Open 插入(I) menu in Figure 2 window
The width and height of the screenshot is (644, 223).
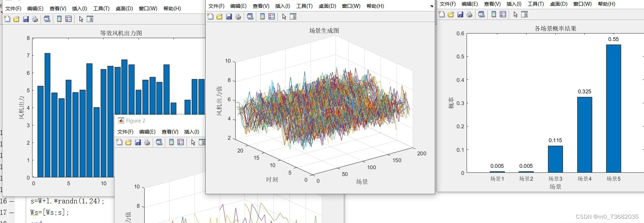(192, 132)
